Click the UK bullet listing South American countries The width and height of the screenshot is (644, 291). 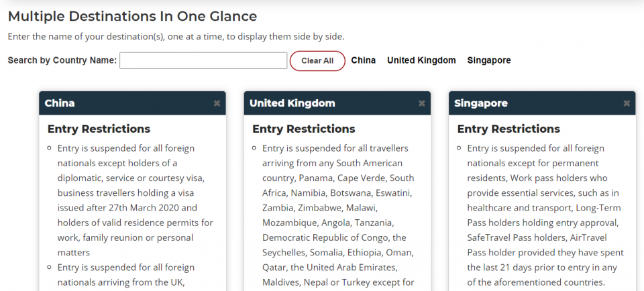point(338,215)
